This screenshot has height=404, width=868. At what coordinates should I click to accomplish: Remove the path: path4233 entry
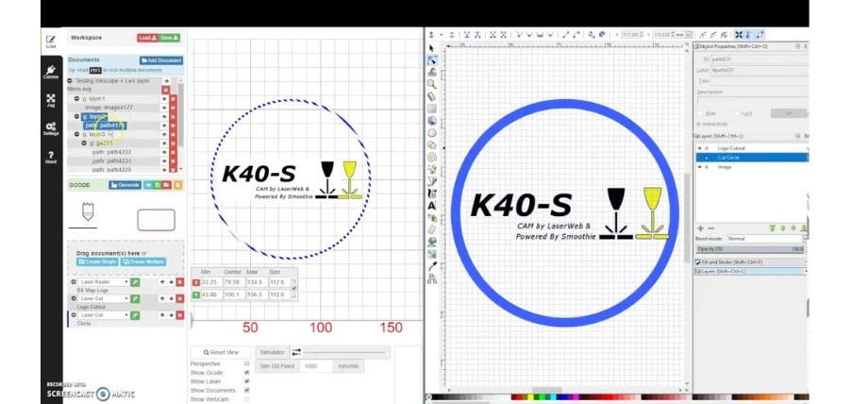point(173,152)
